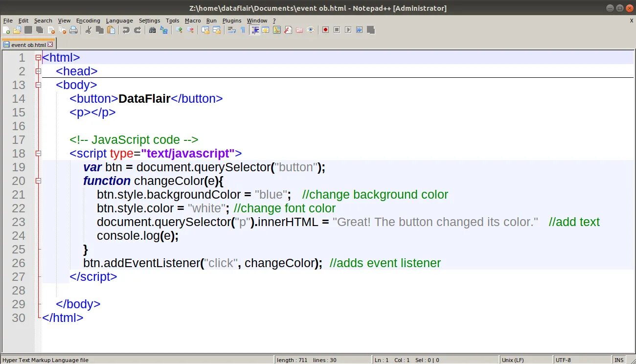Click the user-defined language icon
Screen dimensions: 636x364
(x=266, y=30)
